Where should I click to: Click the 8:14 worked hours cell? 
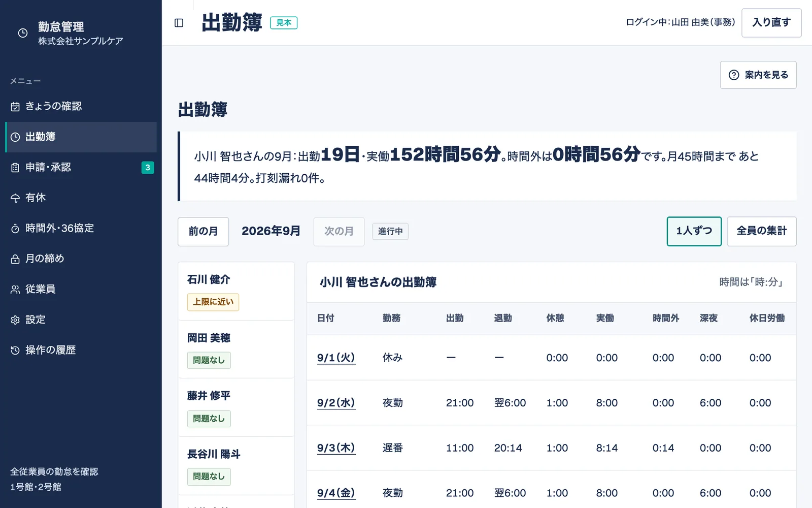(x=607, y=448)
